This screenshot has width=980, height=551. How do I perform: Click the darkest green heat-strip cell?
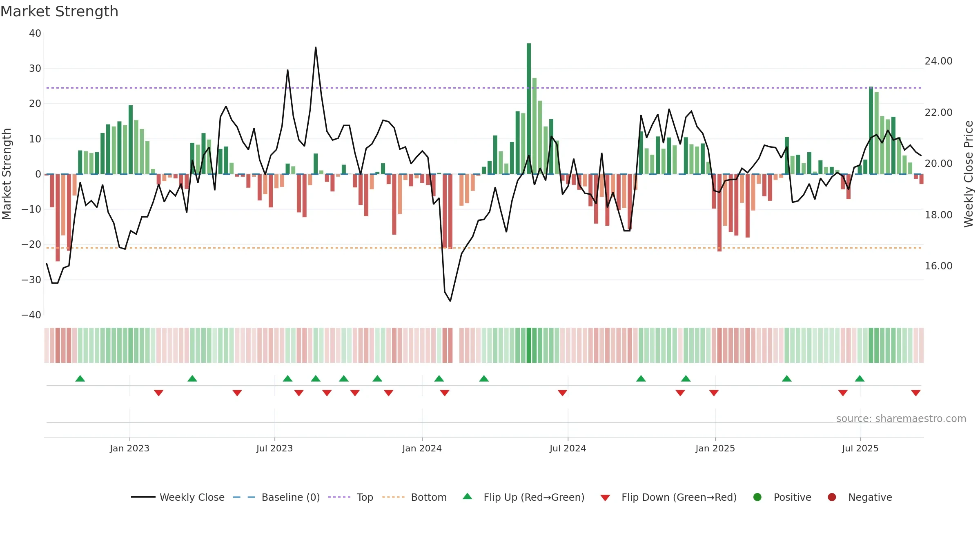click(529, 345)
